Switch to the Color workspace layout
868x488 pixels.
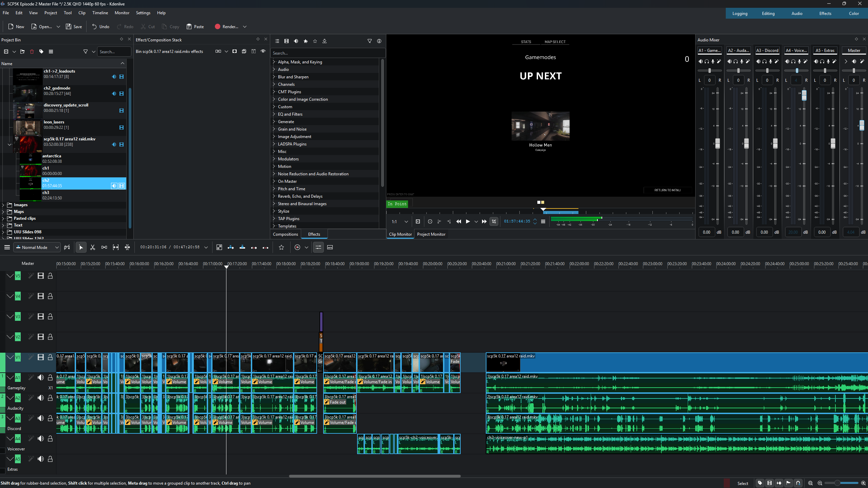coord(854,14)
